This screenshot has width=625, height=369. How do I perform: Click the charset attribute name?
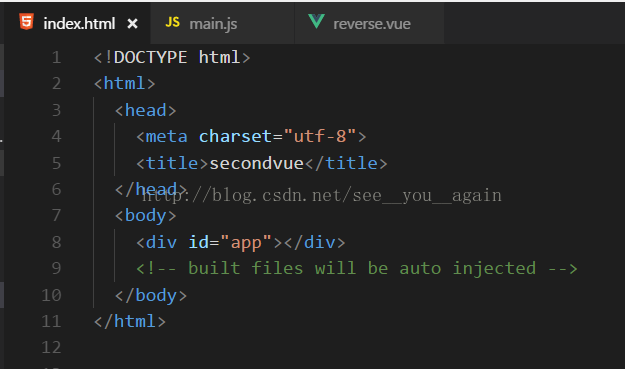(x=235, y=137)
